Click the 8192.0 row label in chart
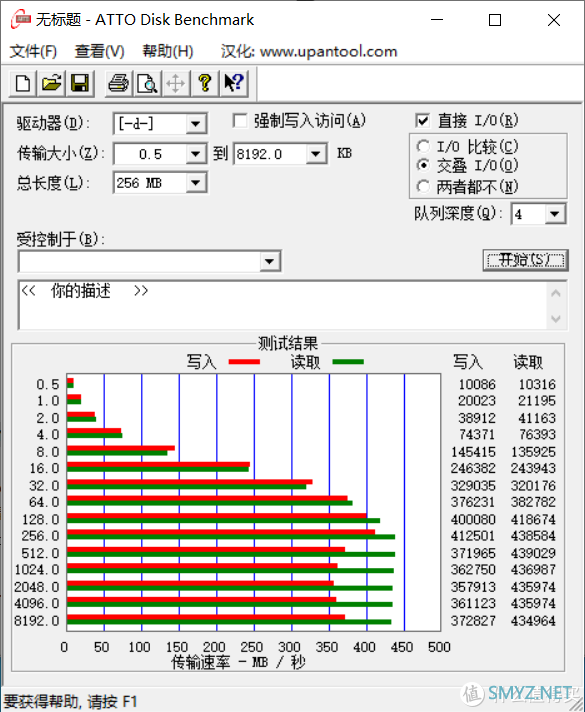585x712 pixels. (x=37, y=620)
